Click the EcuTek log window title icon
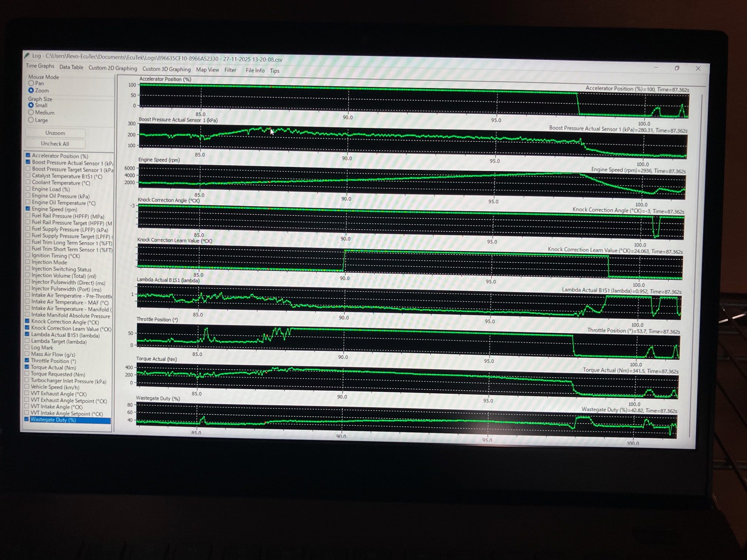The width and height of the screenshot is (747, 560). pos(27,56)
